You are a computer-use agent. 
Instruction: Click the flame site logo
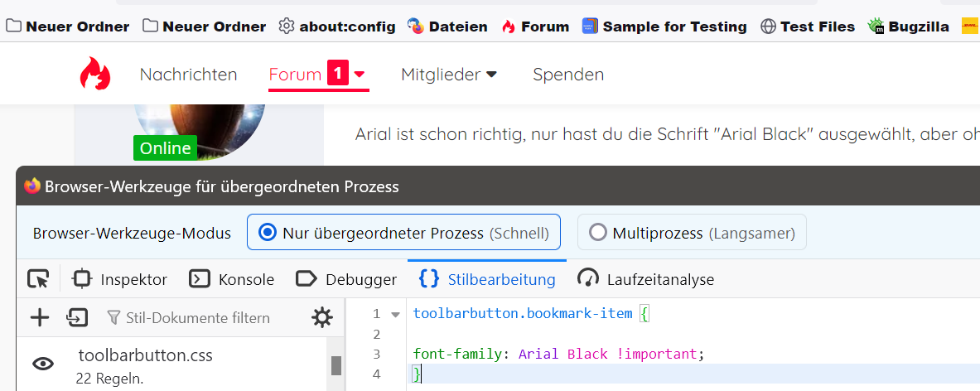click(x=95, y=74)
